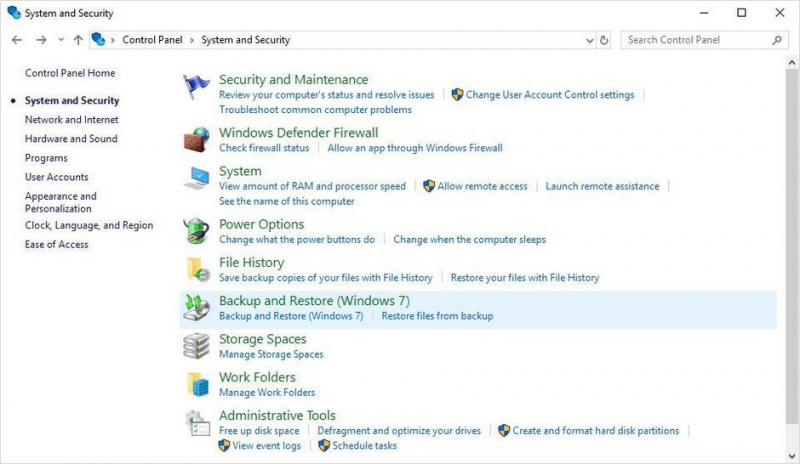This screenshot has height=464, width=800.
Task: Click the scrollbar down arrow
Action: click(792, 456)
